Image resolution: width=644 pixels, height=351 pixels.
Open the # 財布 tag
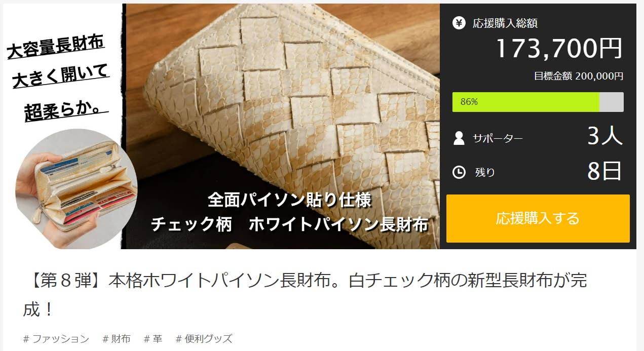tap(117, 339)
